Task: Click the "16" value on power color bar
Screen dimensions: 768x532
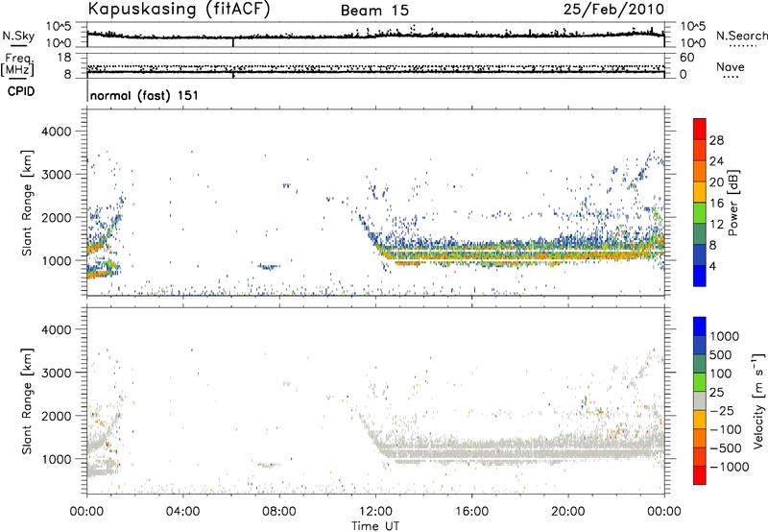Action: (716, 204)
